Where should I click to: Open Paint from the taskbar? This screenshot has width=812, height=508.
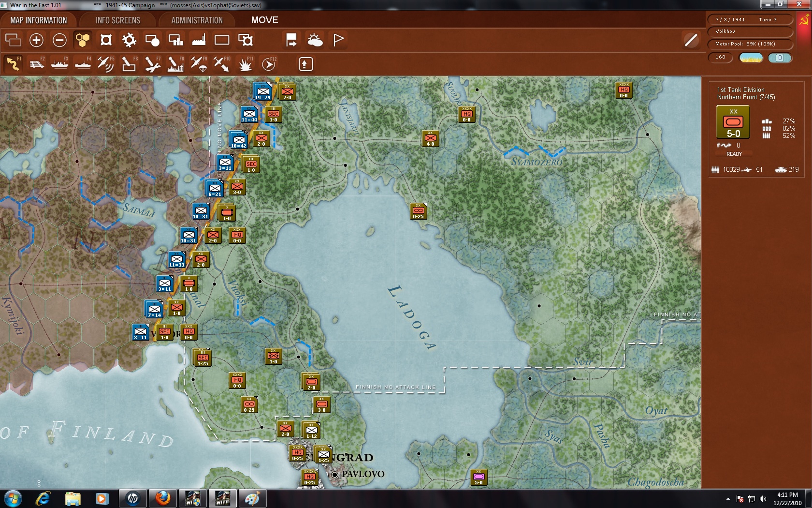coord(252,498)
